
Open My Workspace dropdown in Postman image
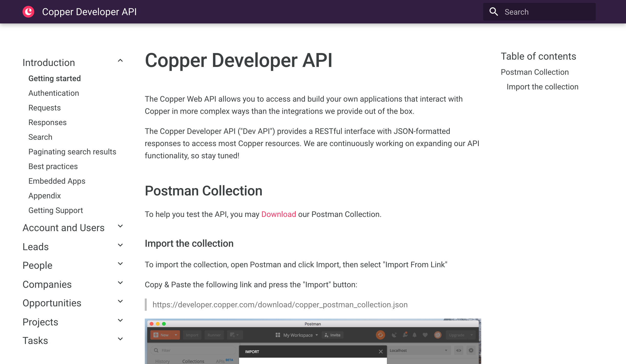[297, 335]
